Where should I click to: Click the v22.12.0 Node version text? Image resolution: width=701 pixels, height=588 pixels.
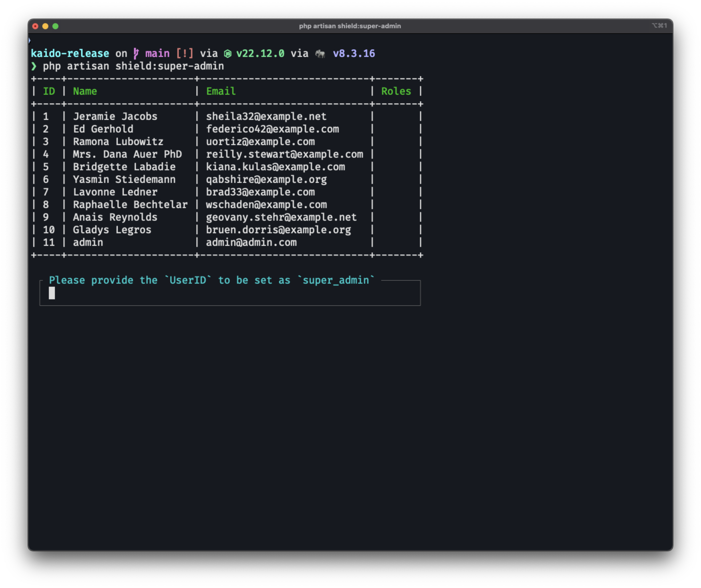pyautogui.click(x=260, y=53)
